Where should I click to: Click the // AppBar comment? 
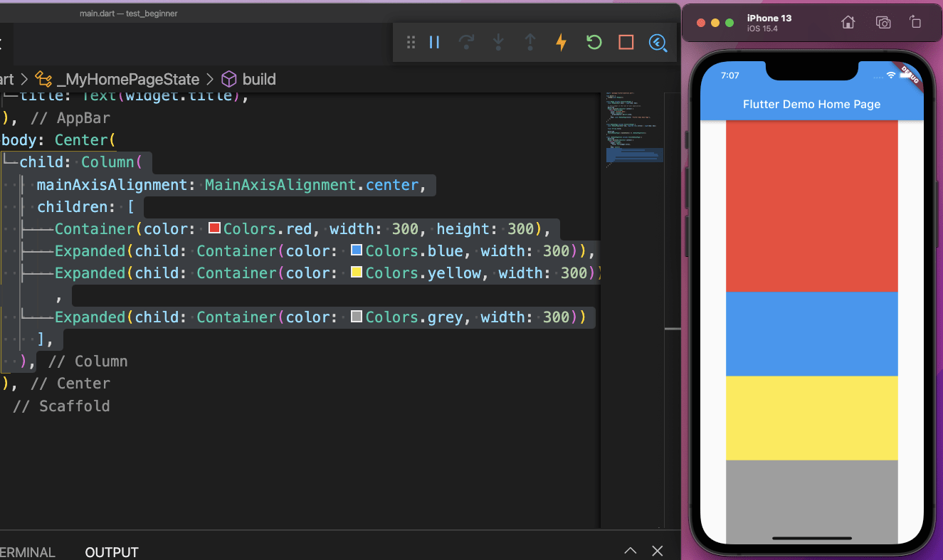pyautogui.click(x=70, y=118)
